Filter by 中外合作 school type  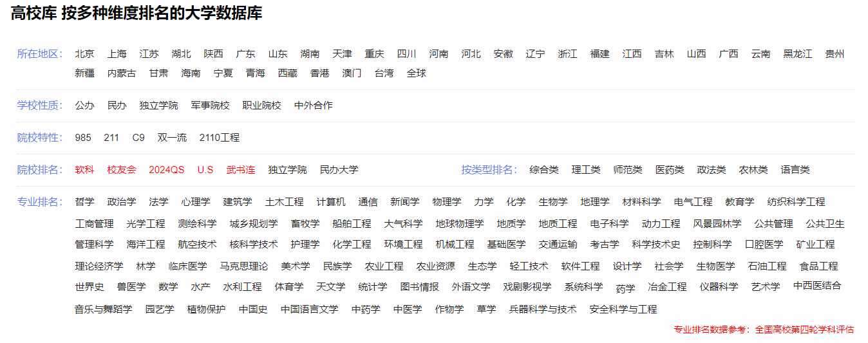coord(313,106)
